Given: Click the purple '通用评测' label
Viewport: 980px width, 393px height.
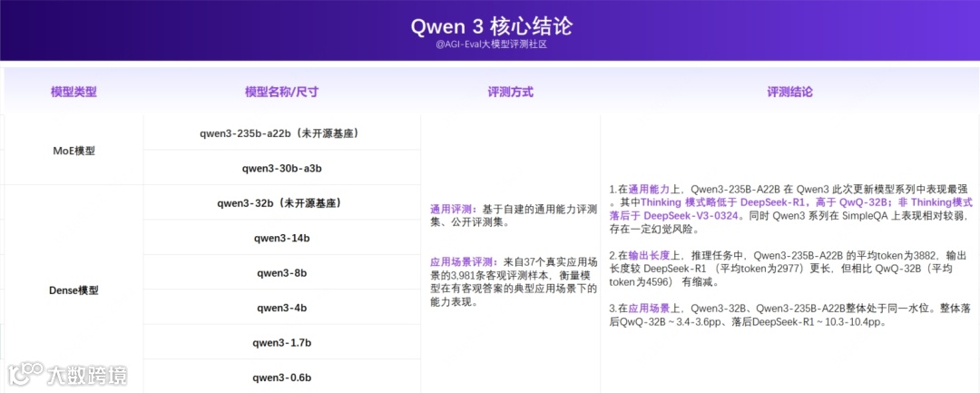Looking at the screenshot, I should click(452, 208).
